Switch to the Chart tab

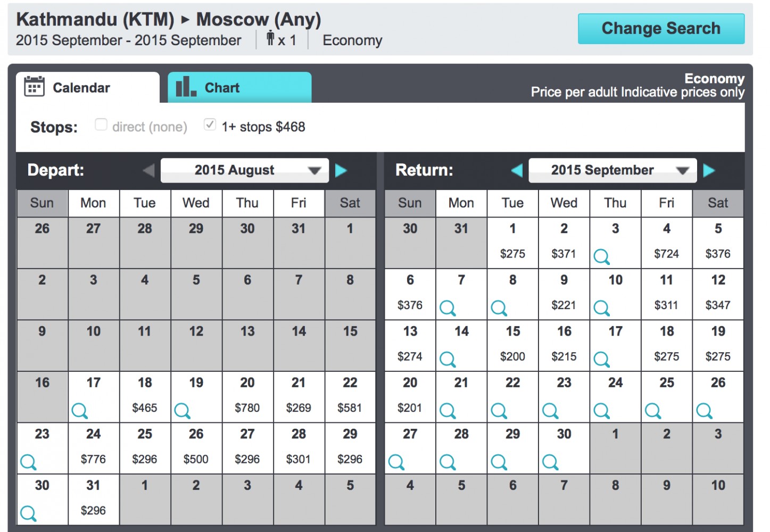point(239,87)
